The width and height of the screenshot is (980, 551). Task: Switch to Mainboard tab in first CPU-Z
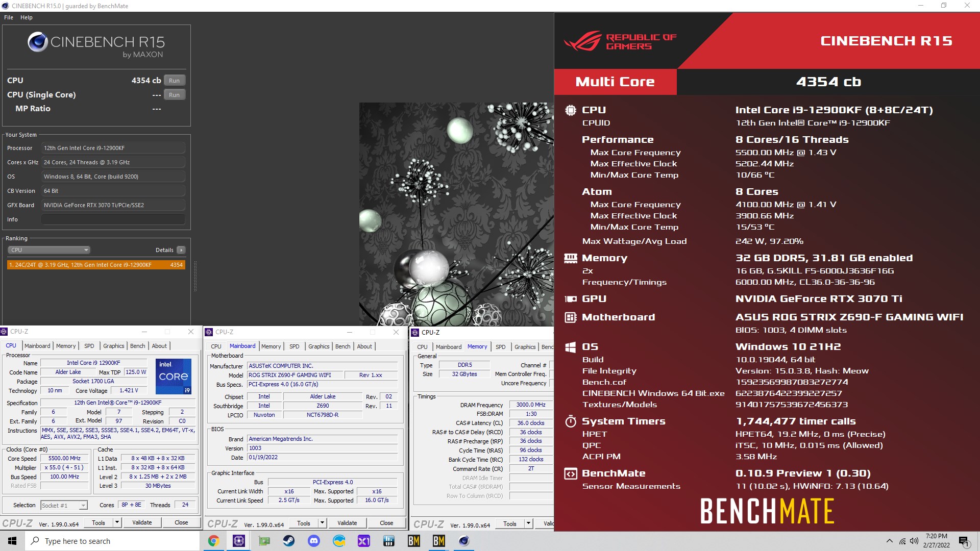(x=37, y=346)
